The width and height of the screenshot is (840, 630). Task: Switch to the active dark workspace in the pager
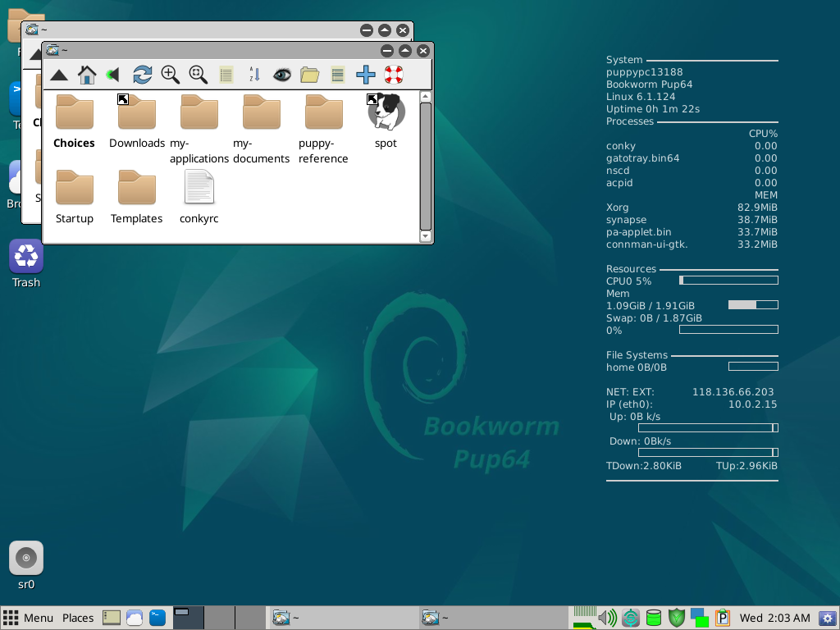pyautogui.click(x=188, y=618)
